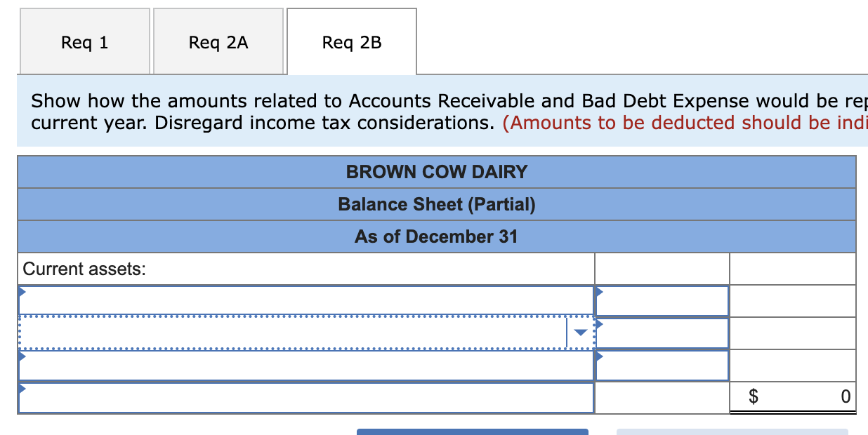The height and width of the screenshot is (435, 868).
Task: Click the total cell showing $ 0
Action: coord(792,396)
